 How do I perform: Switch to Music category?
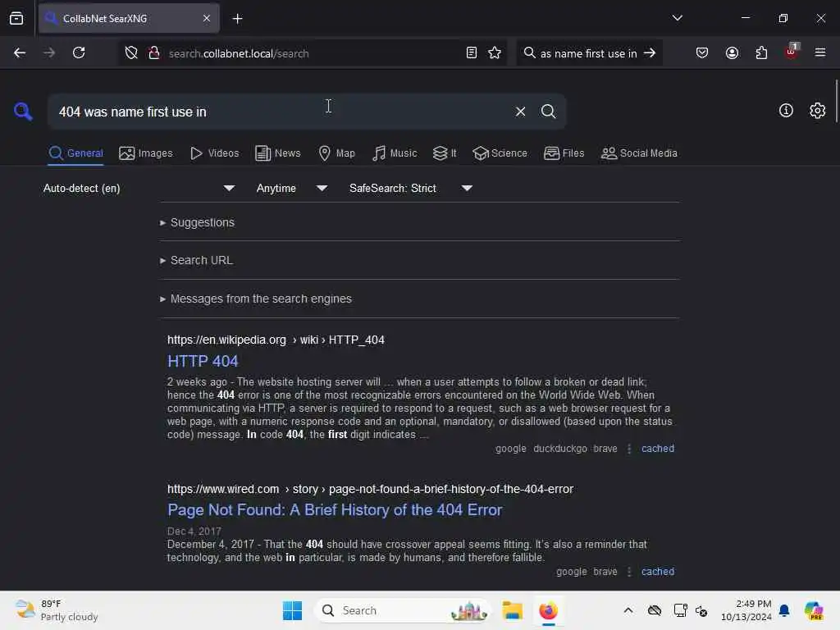[395, 153]
